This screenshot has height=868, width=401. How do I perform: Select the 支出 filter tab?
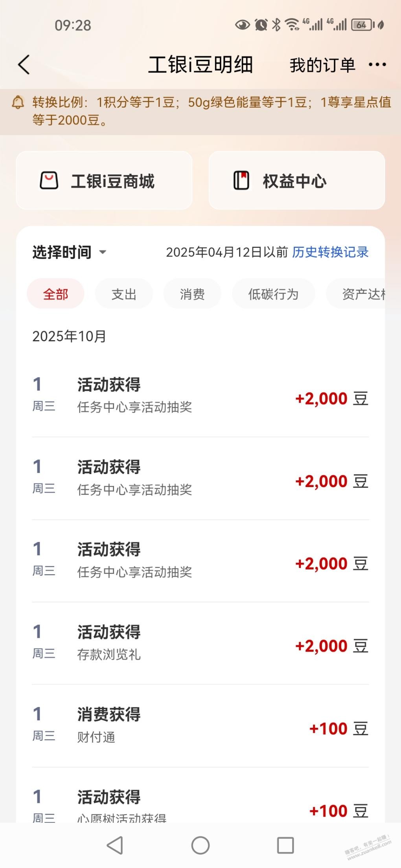tap(124, 294)
